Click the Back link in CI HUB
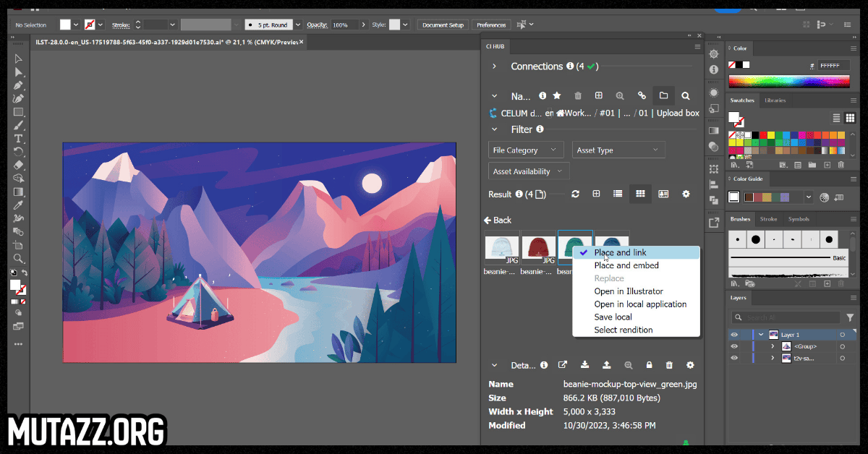This screenshot has height=454, width=868. click(498, 220)
